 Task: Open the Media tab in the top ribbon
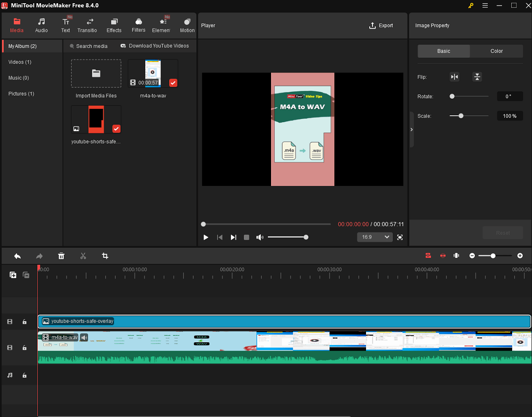click(x=17, y=24)
